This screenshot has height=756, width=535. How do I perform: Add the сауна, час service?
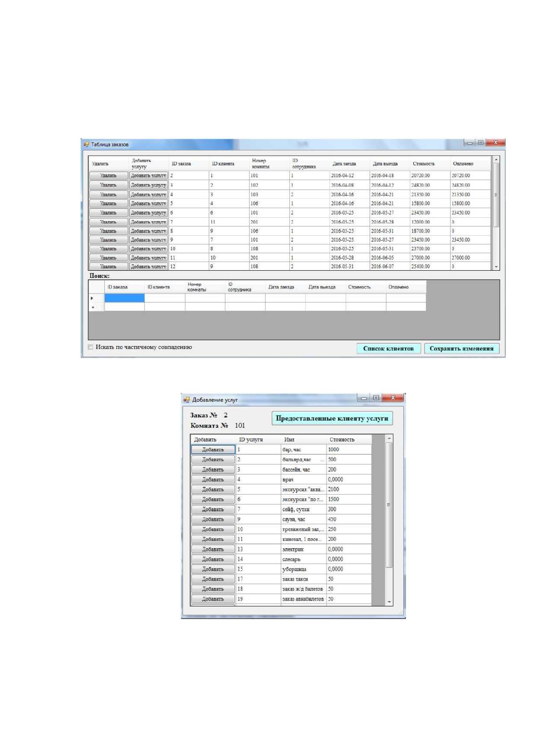(213, 519)
